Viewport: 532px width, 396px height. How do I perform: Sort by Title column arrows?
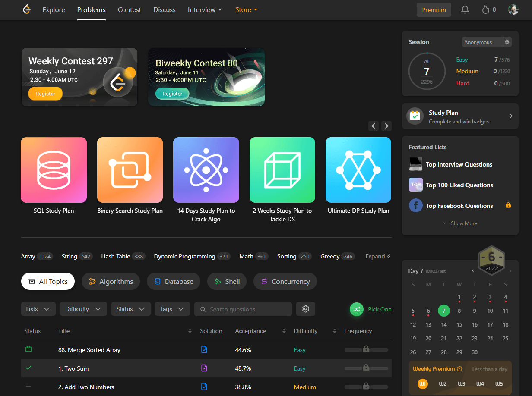(190, 331)
